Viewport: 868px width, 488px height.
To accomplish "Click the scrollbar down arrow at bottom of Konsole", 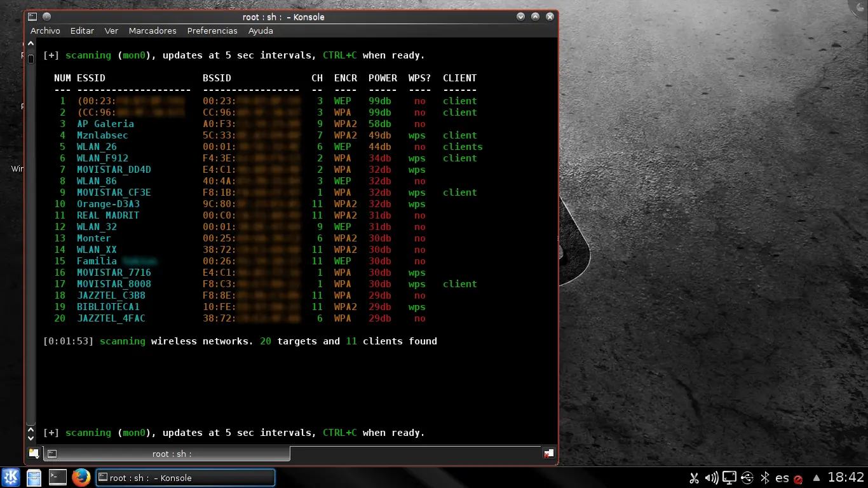I will pos(31,438).
